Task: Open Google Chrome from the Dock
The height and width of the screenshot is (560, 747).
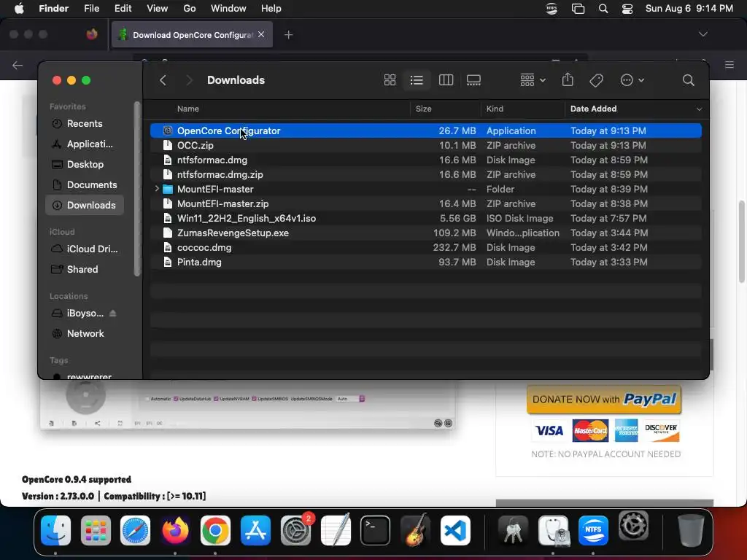Action: [215, 531]
